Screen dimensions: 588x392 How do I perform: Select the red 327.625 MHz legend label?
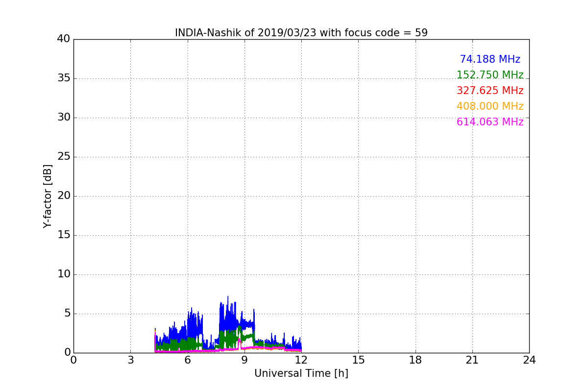coord(490,91)
